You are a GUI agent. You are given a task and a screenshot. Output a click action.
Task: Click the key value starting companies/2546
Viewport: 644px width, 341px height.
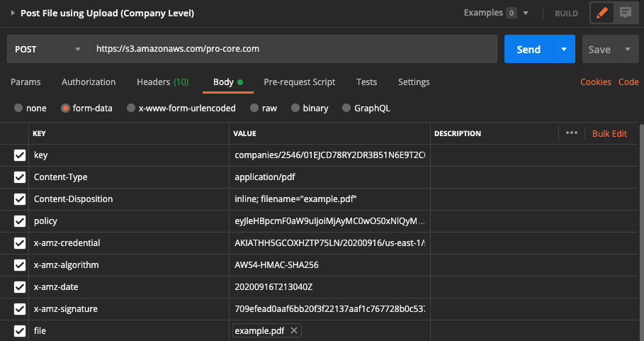[x=329, y=155]
